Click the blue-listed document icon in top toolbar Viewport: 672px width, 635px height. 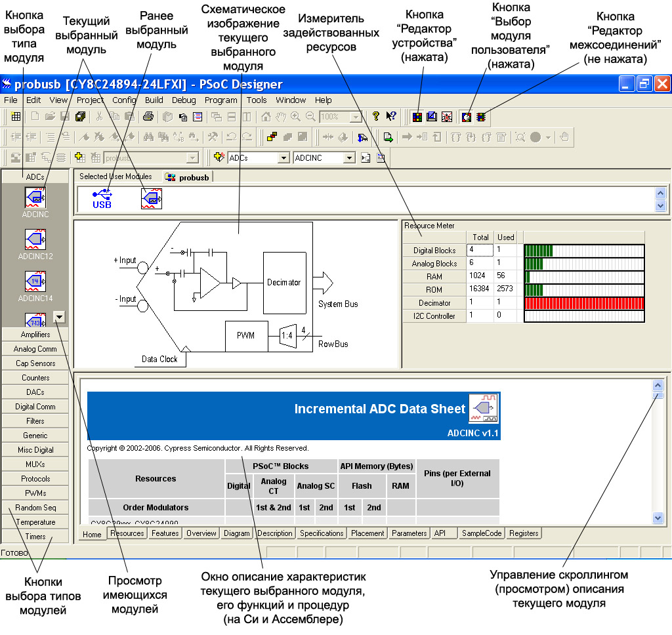coord(198,116)
